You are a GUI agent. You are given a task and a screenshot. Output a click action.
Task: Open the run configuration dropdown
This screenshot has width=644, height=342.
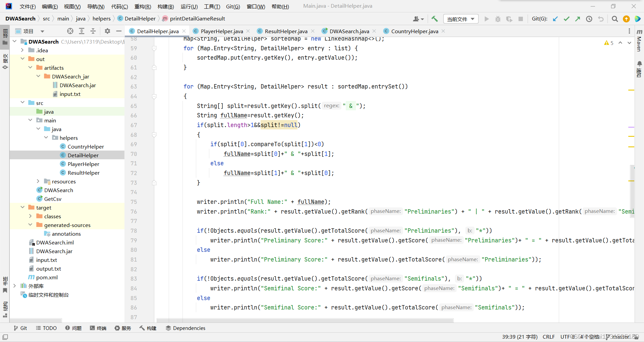click(461, 19)
